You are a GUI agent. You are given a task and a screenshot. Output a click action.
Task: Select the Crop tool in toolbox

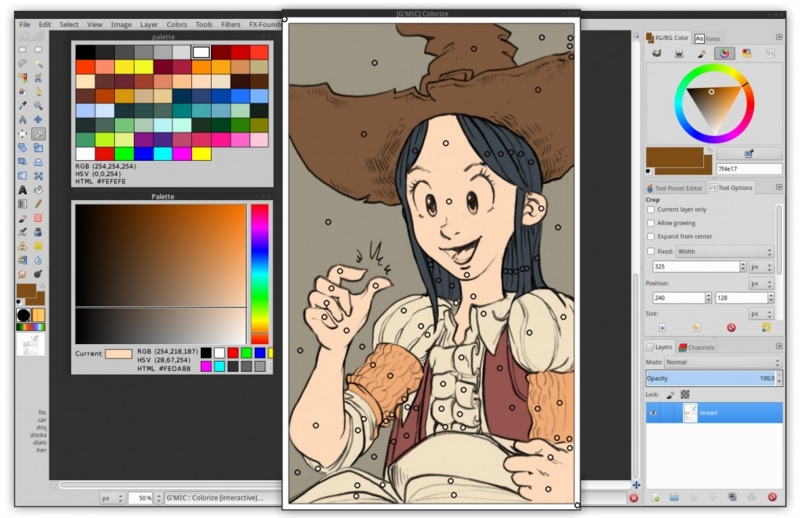[x=38, y=134]
